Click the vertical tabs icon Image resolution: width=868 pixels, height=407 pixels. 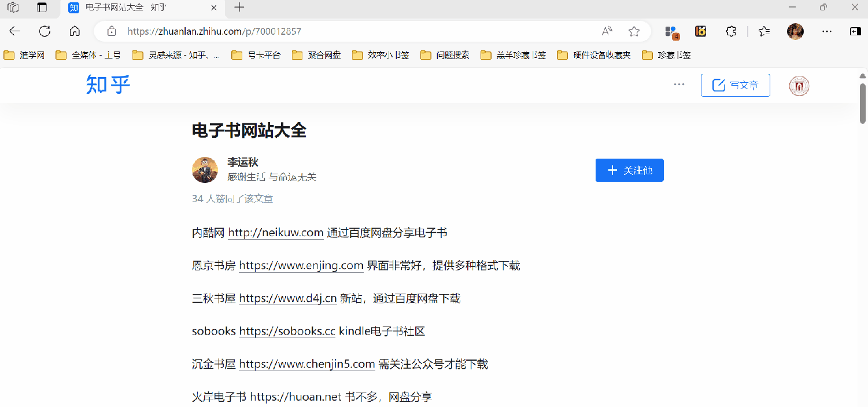point(41,8)
